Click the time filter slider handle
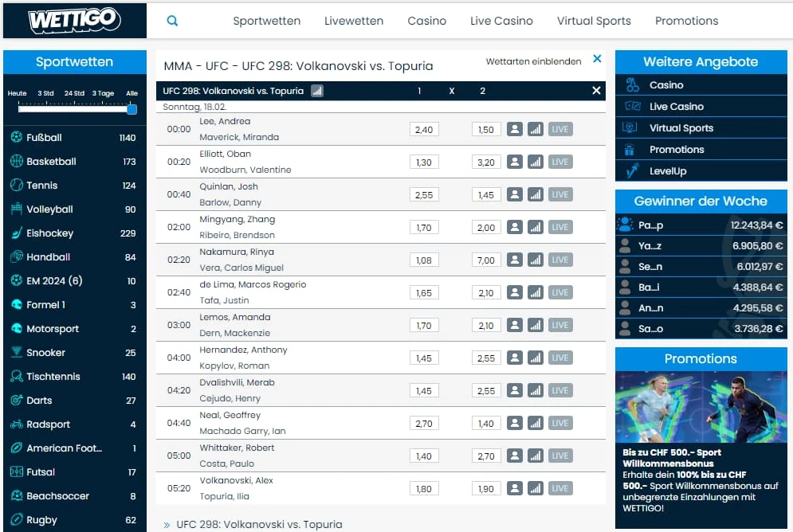The height and width of the screenshot is (532, 793). pyautogui.click(x=132, y=109)
